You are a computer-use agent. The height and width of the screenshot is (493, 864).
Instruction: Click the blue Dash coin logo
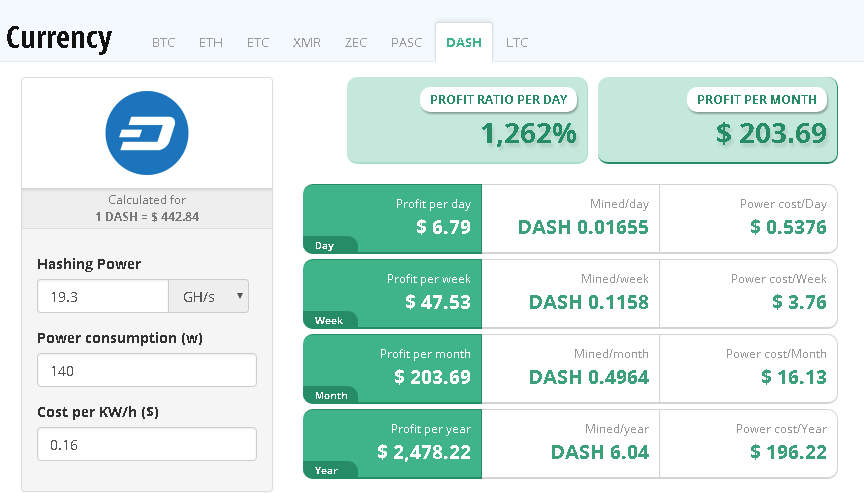pos(147,133)
